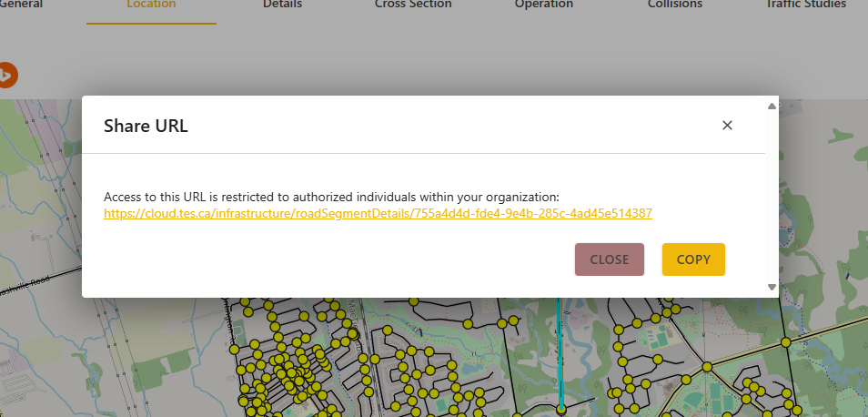Select the yellow node below the cyan segment
Screen dimensions: 868x417
pos(561,410)
